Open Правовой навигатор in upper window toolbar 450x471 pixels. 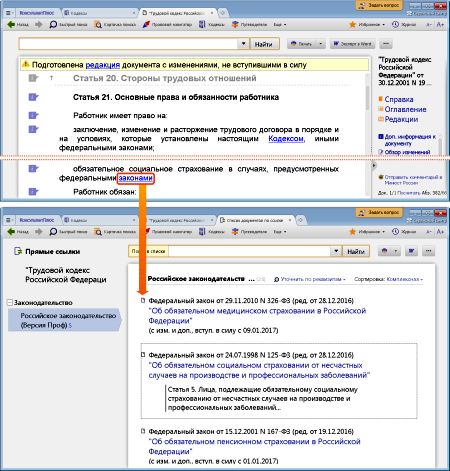point(167,24)
